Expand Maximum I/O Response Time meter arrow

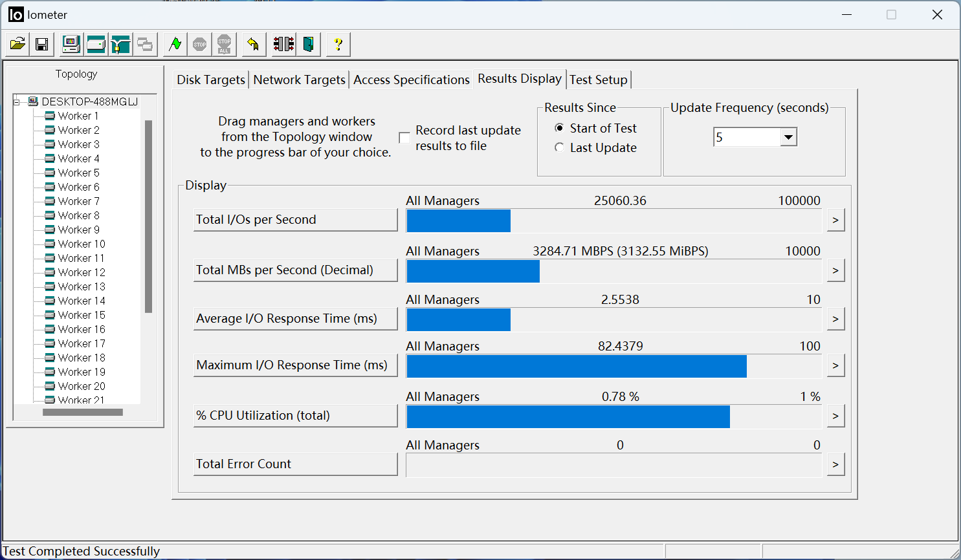[x=835, y=365]
